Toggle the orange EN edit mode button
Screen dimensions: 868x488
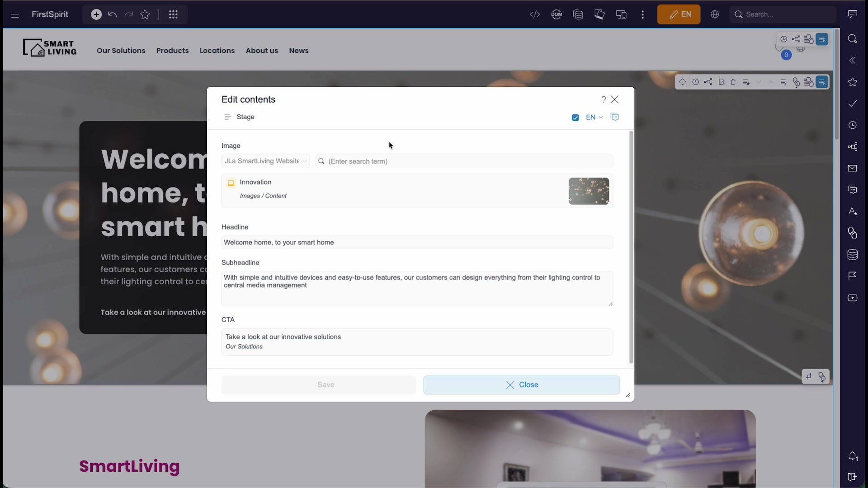point(679,14)
